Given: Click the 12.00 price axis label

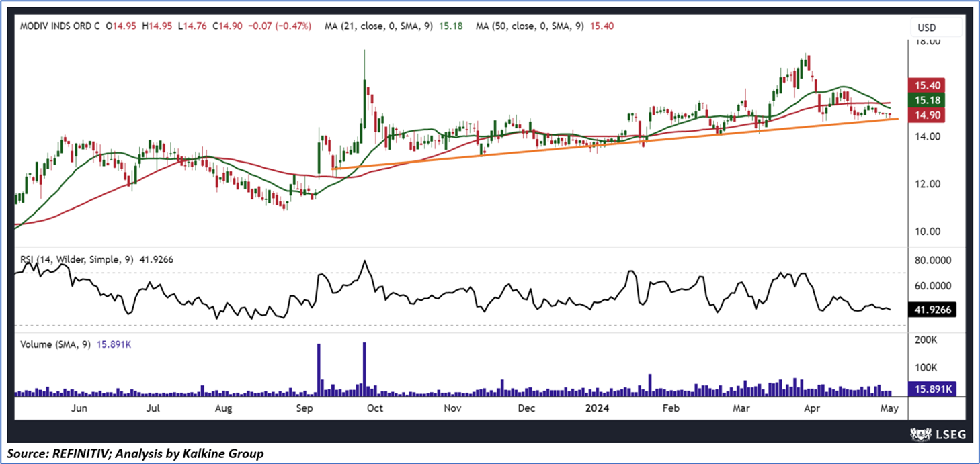Looking at the screenshot, I should click(928, 184).
